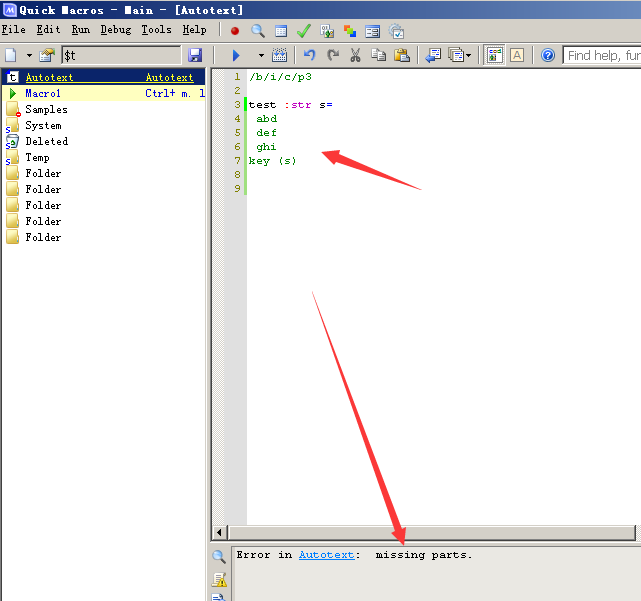The height and width of the screenshot is (601, 641).
Task: Click the magnifier icon in output panel
Action: (219, 558)
